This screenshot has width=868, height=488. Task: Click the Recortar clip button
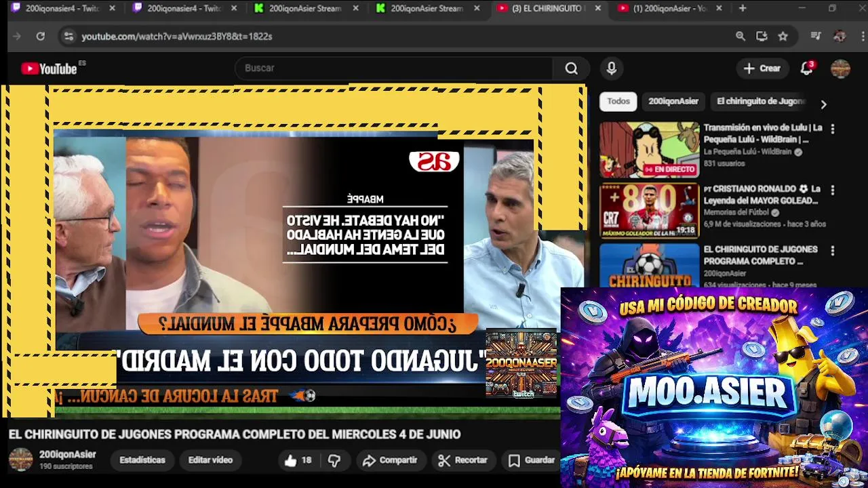(x=462, y=460)
